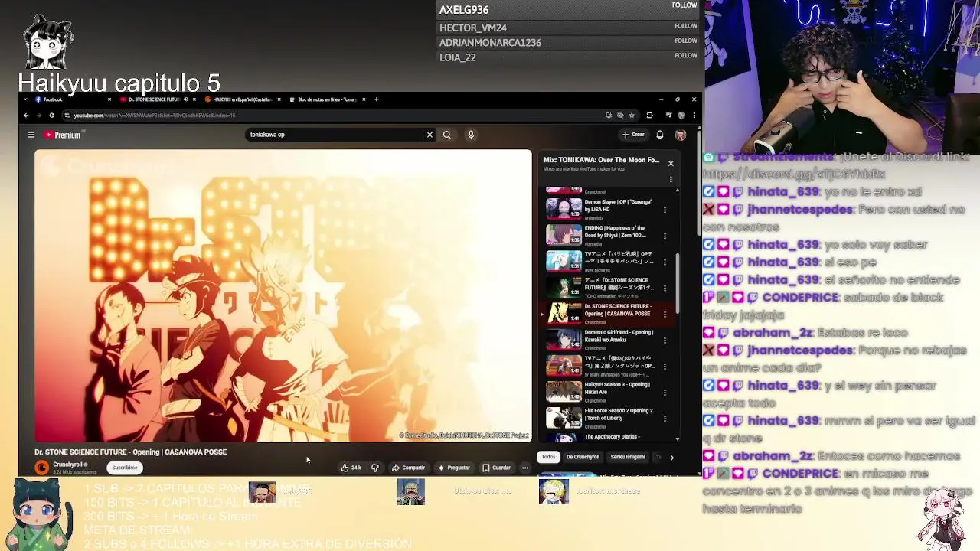This screenshot has width=980, height=551.
Task: Open options for Haikyu Season 3 opening entry
Action: (665, 392)
